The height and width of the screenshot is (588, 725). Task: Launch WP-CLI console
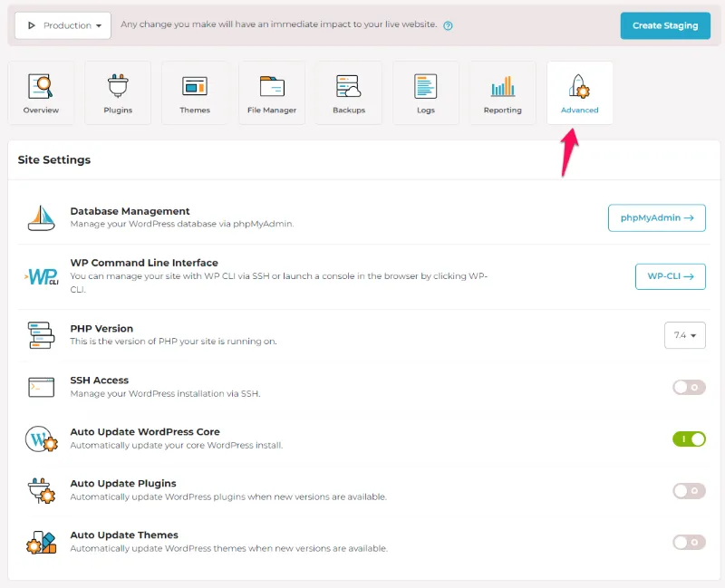pyautogui.click(x=670, y=276)
